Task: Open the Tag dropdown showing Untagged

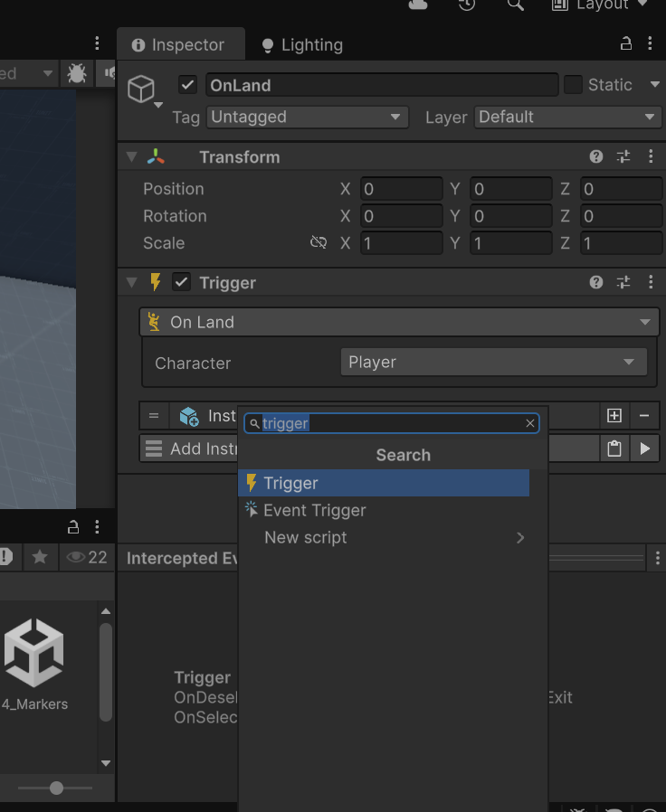Action: 307,117
